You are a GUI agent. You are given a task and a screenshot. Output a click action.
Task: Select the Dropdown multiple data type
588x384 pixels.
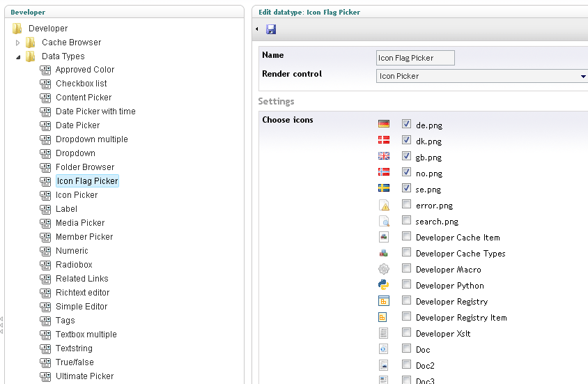(x=92, y=139)
